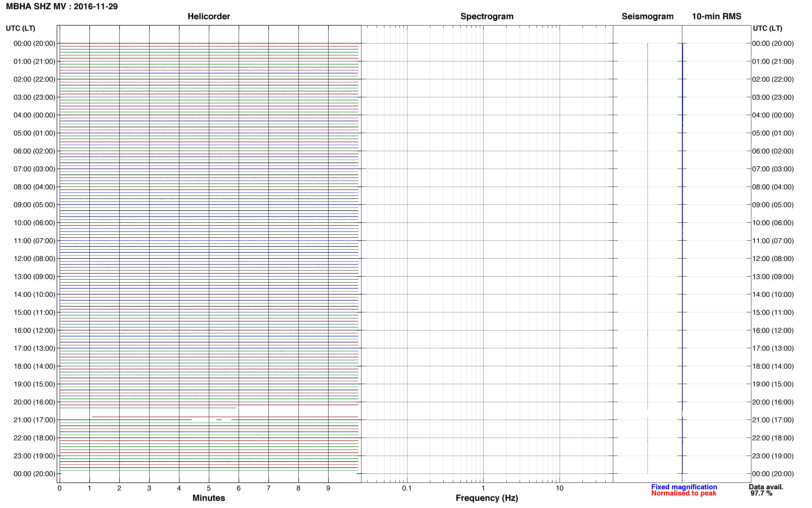Select the left 04:00 (00:00) time label
Screen dimensions: 812x508
pyautogui.click(x=34, y=115)
